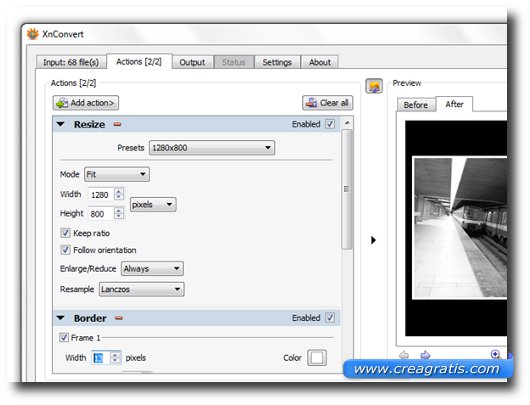The image size is (530, 405).
Task: Uncheck the Follow orientation checkbox
Action: tap(65, 250)
